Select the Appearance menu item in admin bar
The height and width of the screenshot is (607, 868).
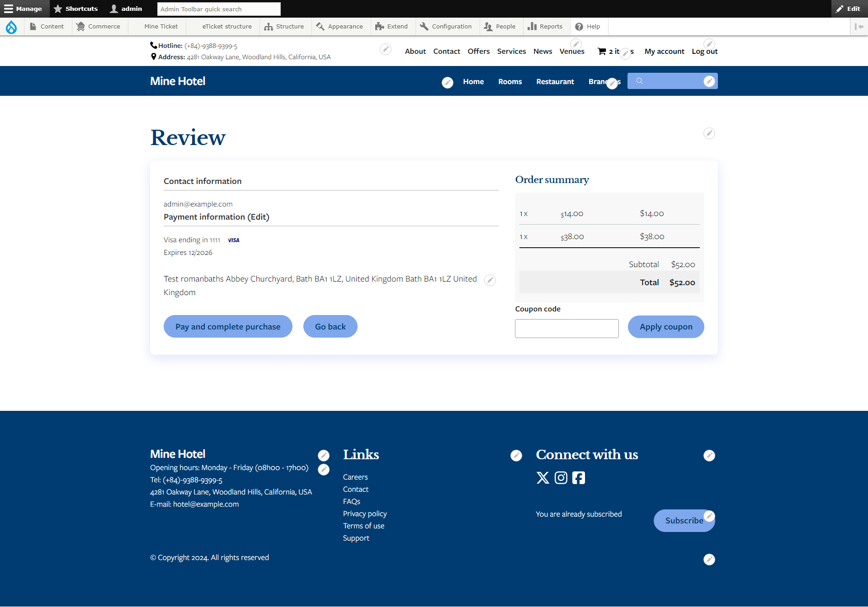click(345, 26)
